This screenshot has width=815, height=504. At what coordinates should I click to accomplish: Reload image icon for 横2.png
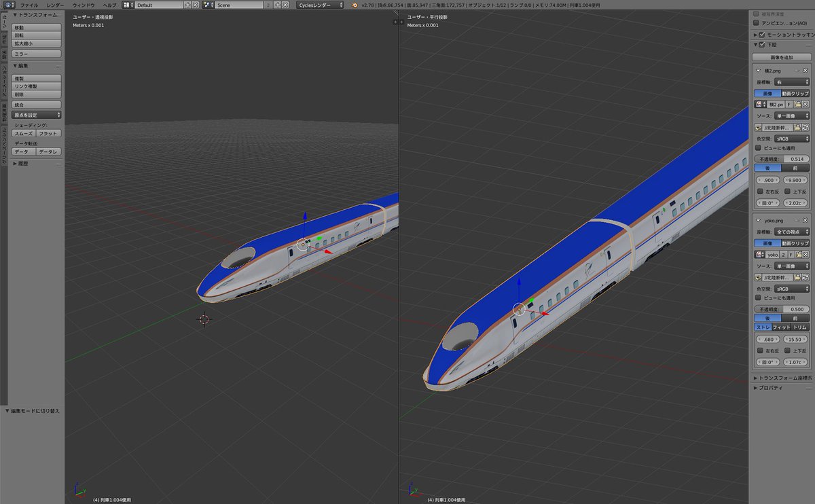click(x=805, y=127)
